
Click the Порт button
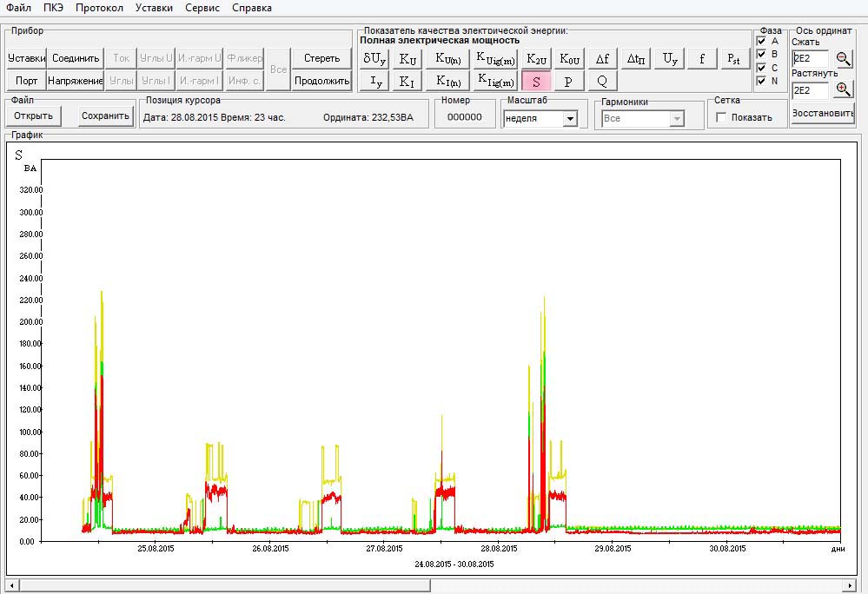[x=27, y=81]
